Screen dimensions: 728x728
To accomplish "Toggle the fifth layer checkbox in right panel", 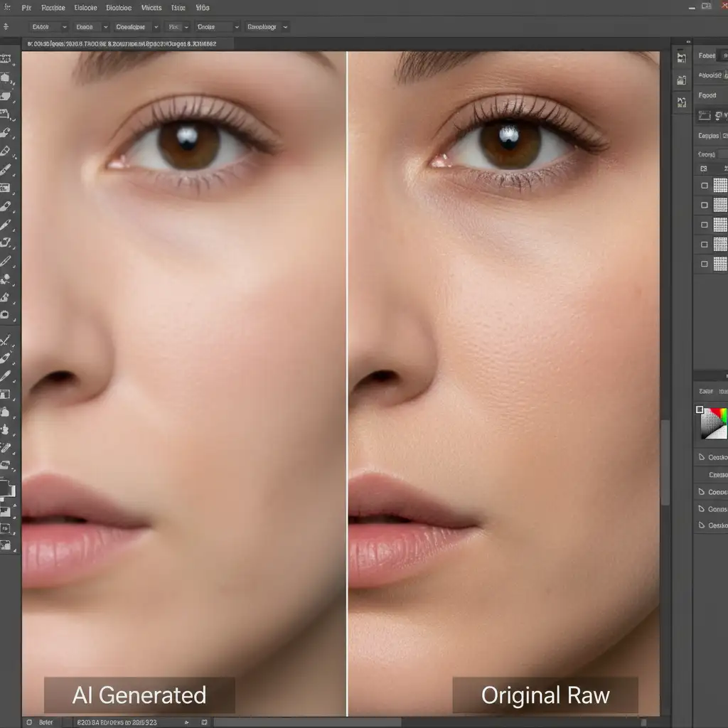I will pyautogui.click(x=705, y=264).
